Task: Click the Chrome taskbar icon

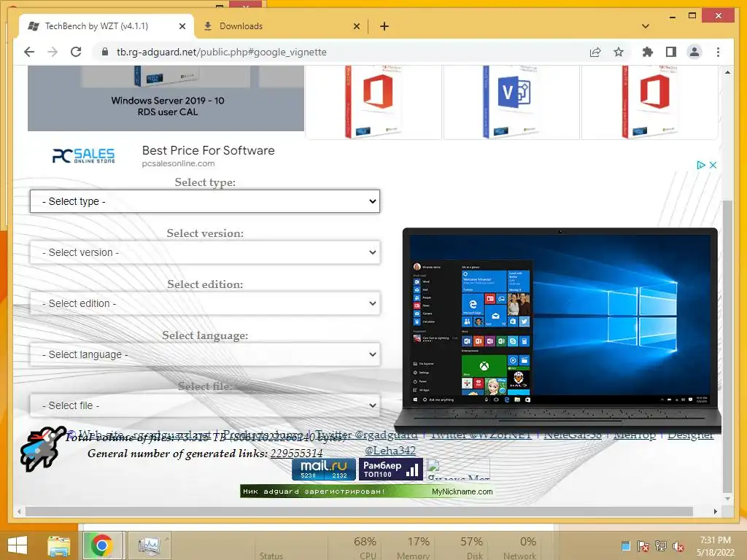Action: click(102, 545)
